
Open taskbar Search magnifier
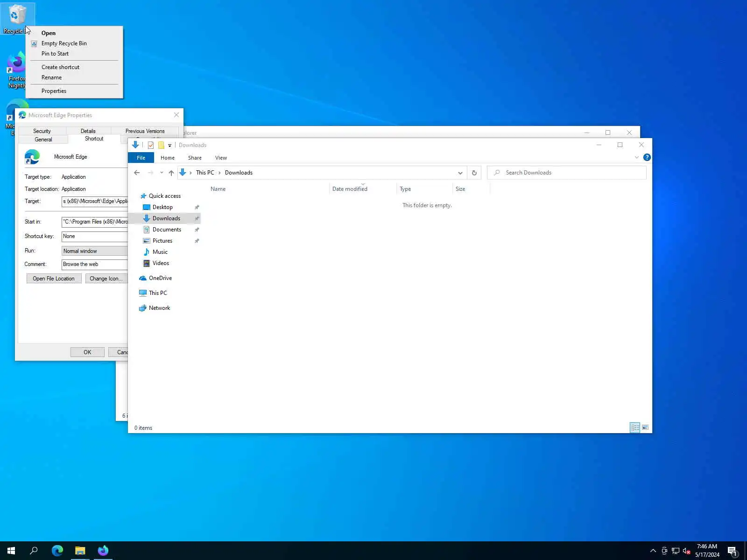click(x=34, y=551)
